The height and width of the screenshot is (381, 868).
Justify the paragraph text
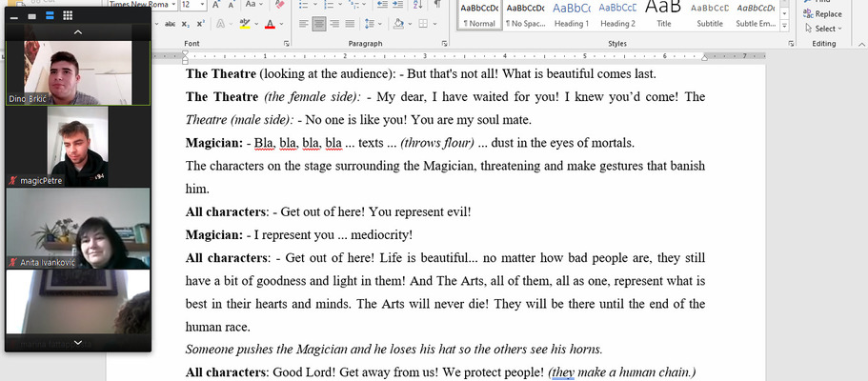click(x=350, y=24)
